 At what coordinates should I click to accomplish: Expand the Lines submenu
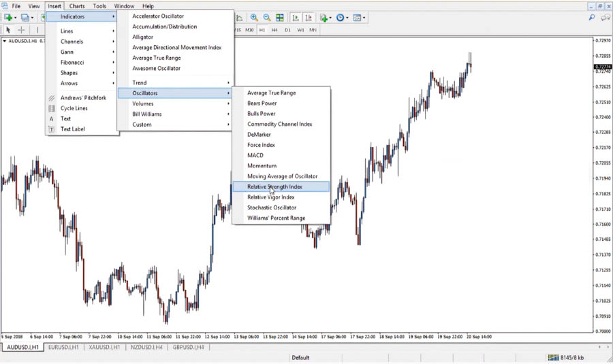point(82,31)
